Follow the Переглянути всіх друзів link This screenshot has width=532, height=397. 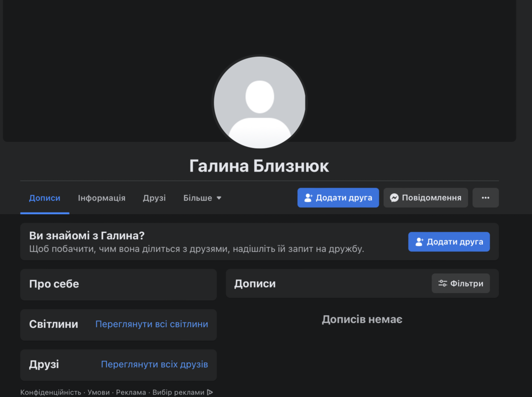[154, 364]
